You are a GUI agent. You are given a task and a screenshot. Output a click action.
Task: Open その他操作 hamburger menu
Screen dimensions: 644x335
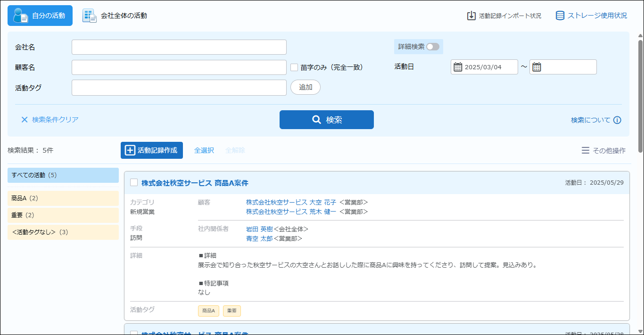[585, 150]
